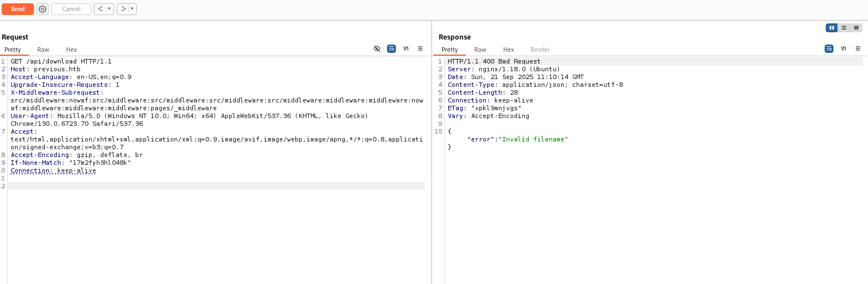Image resolution: width=868 pixels, height=284 pixels.
Task: Open the Request panel hamburger menu
Action: coord(420,49)
